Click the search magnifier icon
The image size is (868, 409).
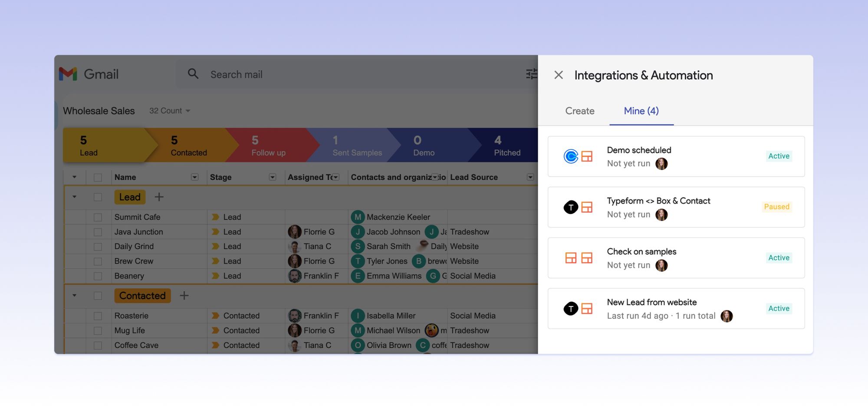[193, 74]
